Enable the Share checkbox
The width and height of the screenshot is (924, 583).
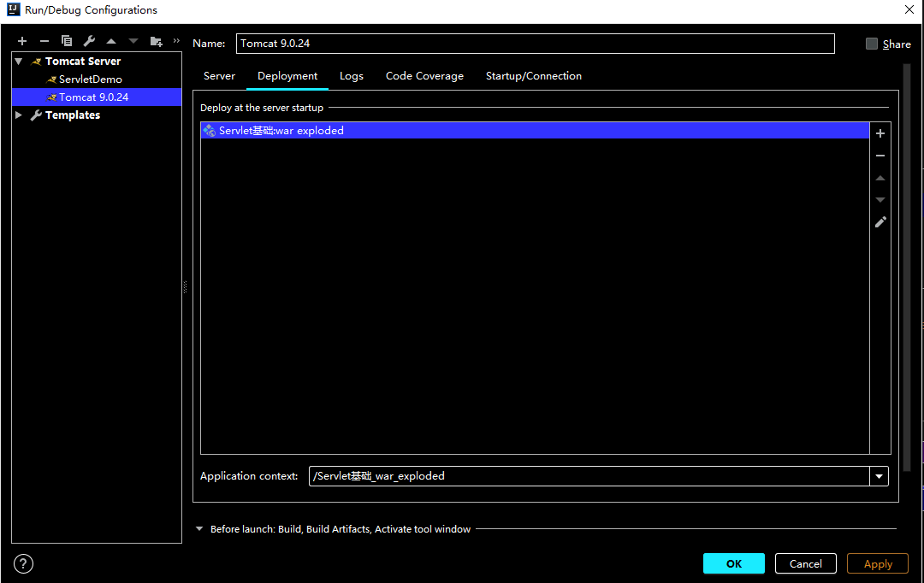(872, 44)
